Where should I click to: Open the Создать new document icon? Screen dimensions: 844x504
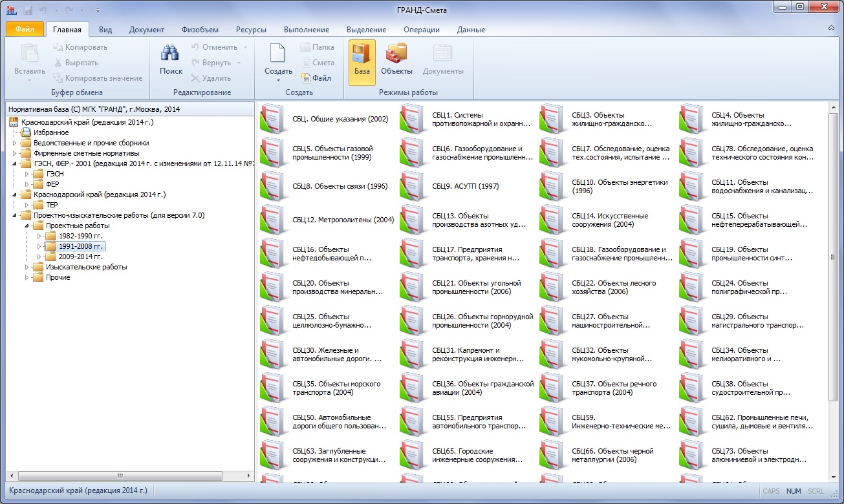[x=277, y=54]
